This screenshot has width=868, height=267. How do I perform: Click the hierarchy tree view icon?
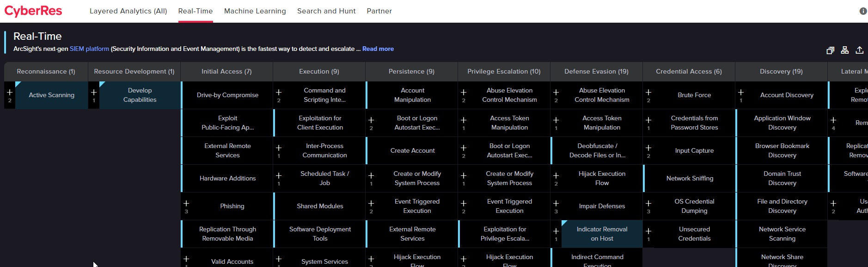[845, 50]
